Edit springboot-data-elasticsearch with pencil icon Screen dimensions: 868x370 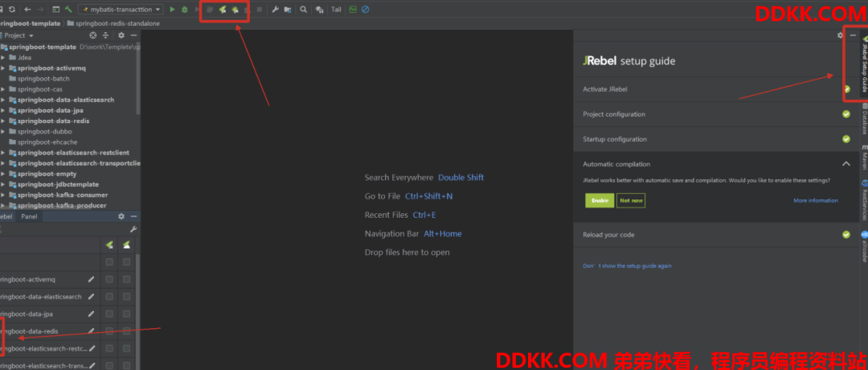[x=92, y=297]
